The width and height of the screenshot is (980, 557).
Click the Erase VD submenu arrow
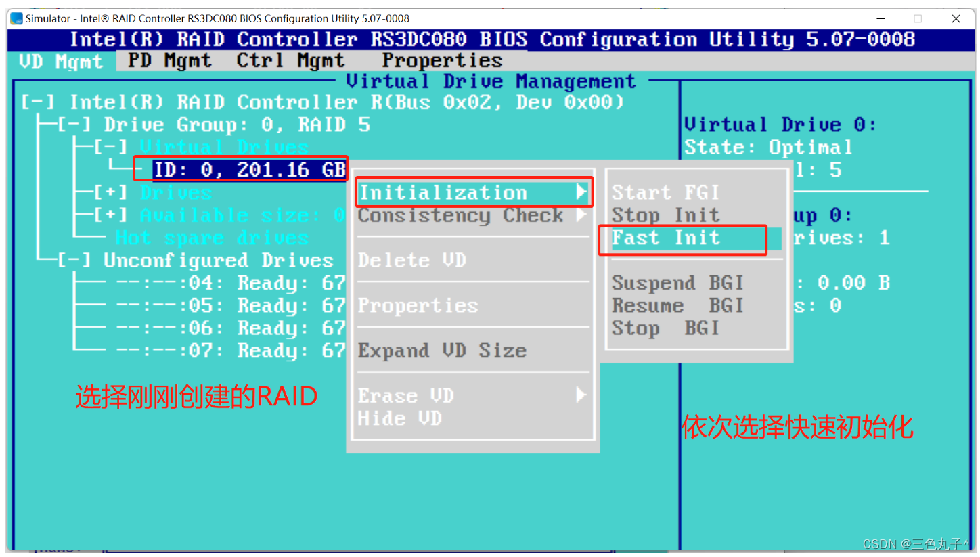[x=581, y=396]
